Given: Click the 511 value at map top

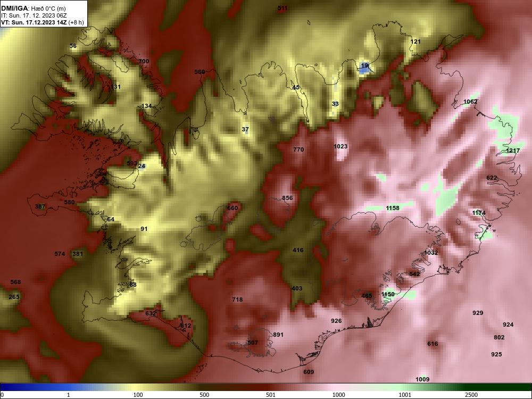Looking at the screenshot, I should click(x=282, y=8).
